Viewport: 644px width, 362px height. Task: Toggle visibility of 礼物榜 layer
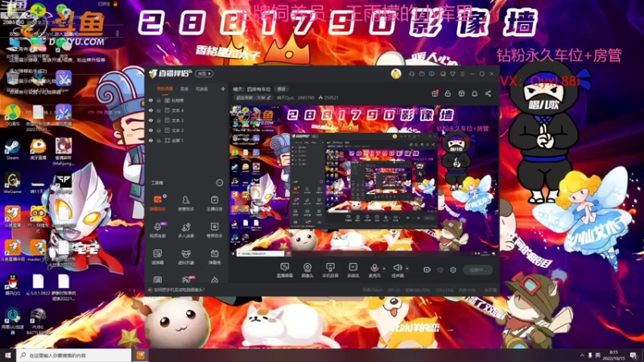point(151,100)
